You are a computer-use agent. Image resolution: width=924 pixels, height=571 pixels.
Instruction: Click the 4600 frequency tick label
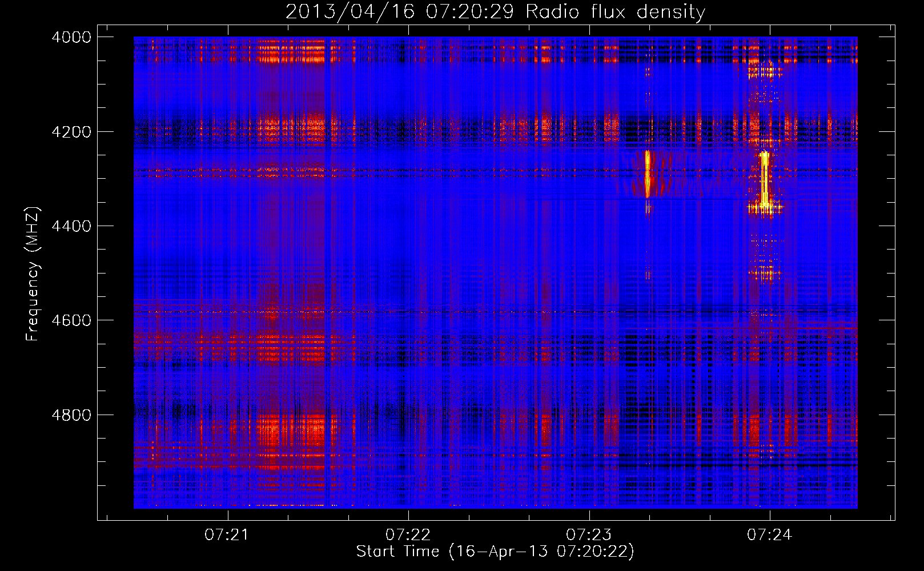tap(71, 320)
